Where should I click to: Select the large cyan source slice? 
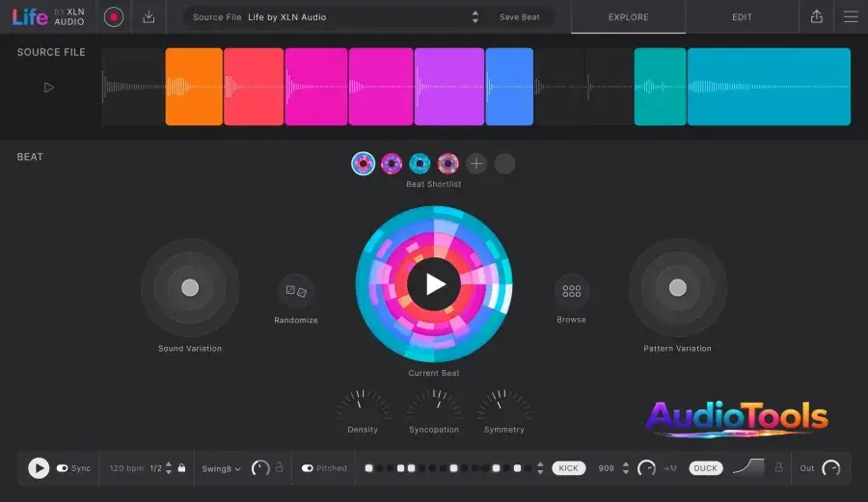point(769,87)
